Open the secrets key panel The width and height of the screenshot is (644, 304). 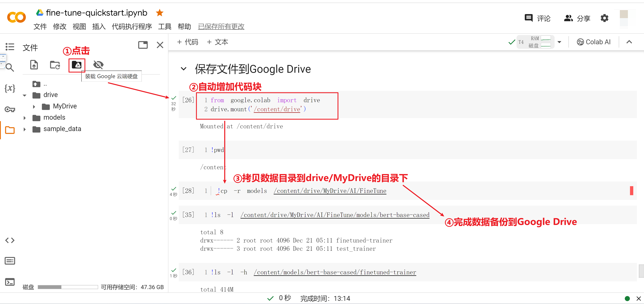coord(10,109)
